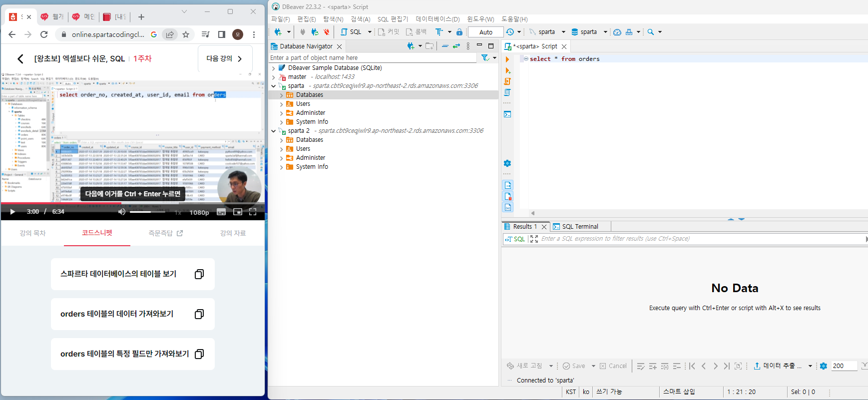Go to last row in results

pos(727,366)
